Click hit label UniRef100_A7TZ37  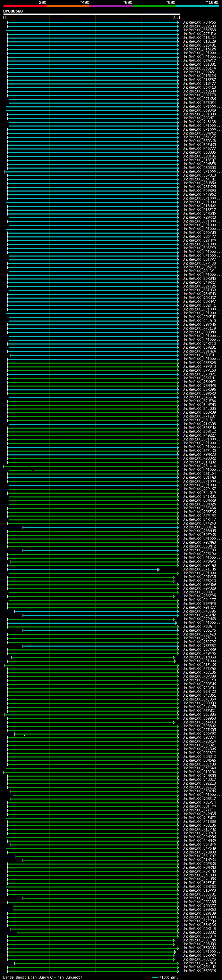pos(199,416)
